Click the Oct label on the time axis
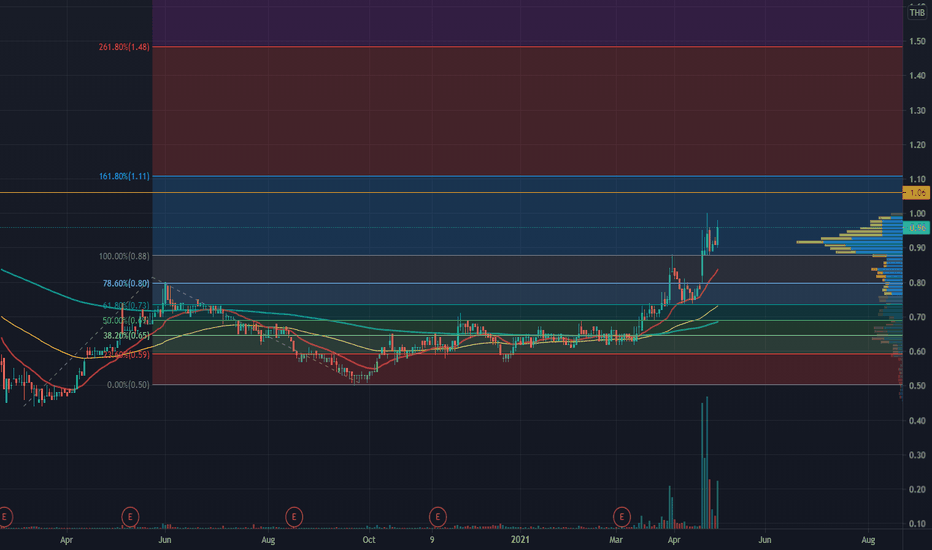The width and height of the screenshot is (932, 550). coord(369,540)
